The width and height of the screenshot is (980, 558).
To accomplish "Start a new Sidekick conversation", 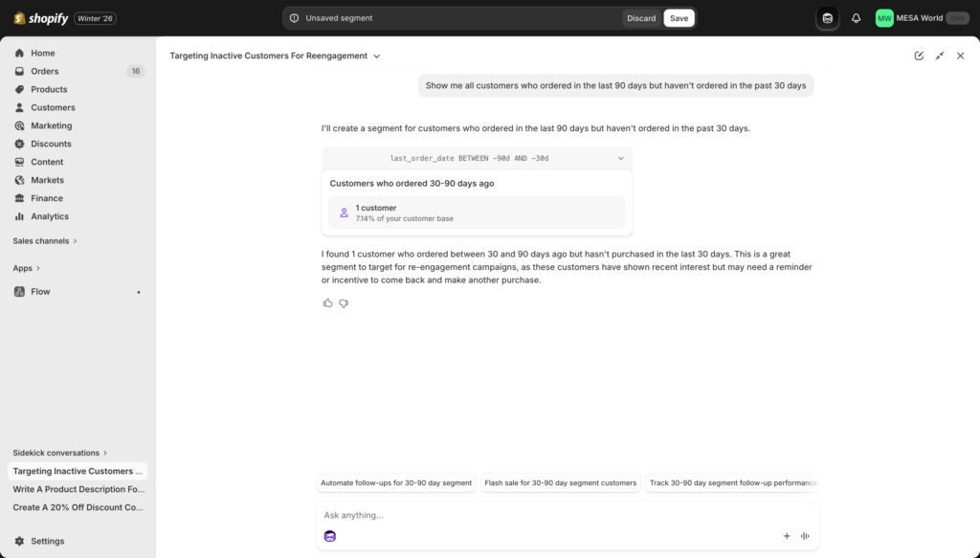I will 921,56.
